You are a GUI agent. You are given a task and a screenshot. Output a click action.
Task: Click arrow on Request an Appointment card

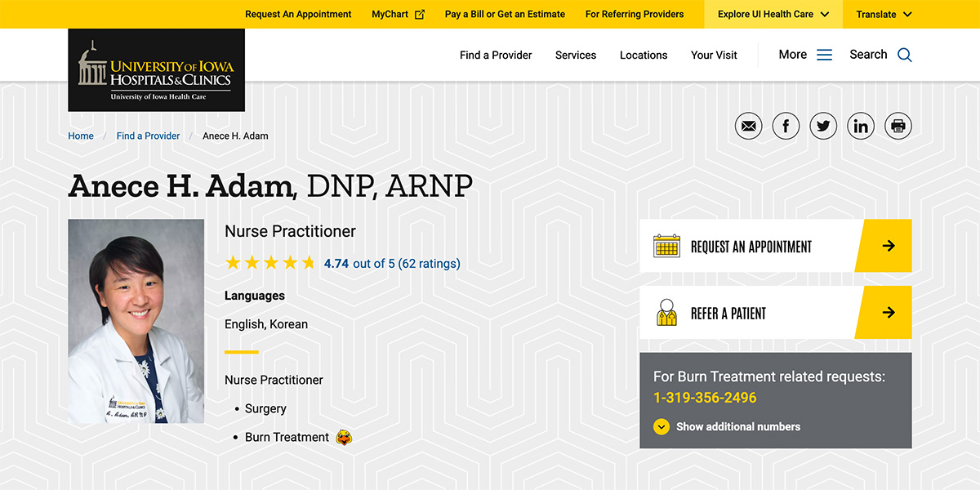[x=889, y=246]
